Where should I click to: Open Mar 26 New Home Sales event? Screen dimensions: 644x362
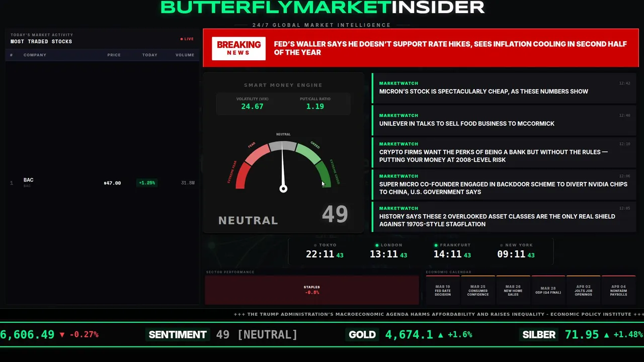pyautogui.click(x=513, y=290)
